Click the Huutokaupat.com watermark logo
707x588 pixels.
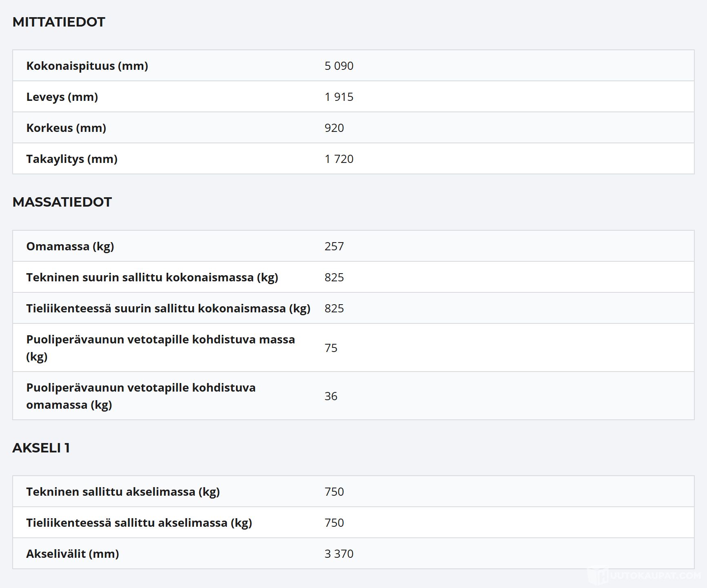(645, 576)
